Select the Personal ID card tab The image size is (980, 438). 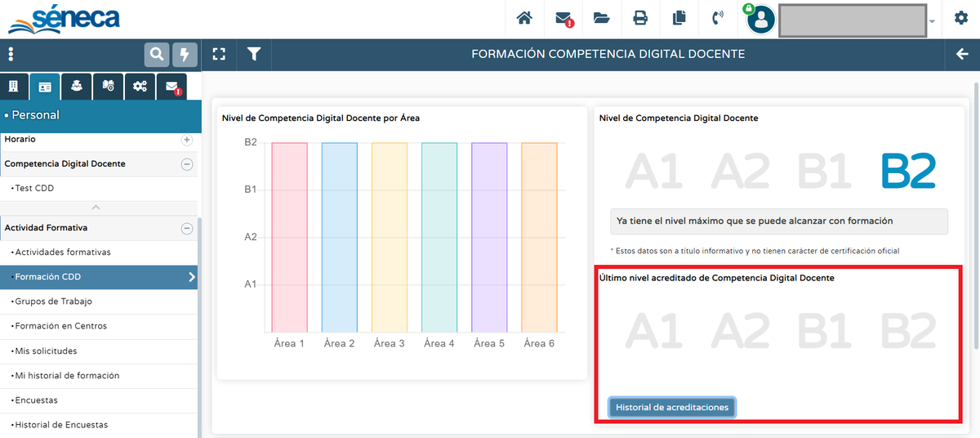tap(44, 86)
